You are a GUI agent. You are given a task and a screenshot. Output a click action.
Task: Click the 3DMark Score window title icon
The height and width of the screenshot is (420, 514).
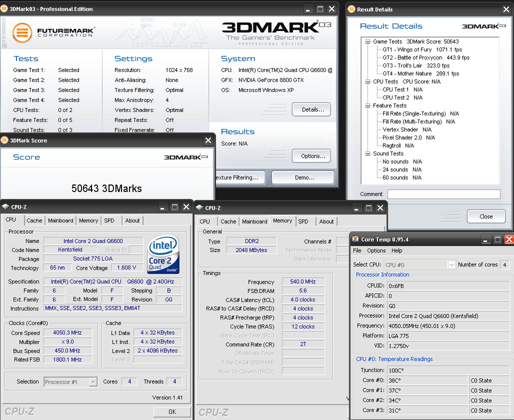click(x=4, y=140)
